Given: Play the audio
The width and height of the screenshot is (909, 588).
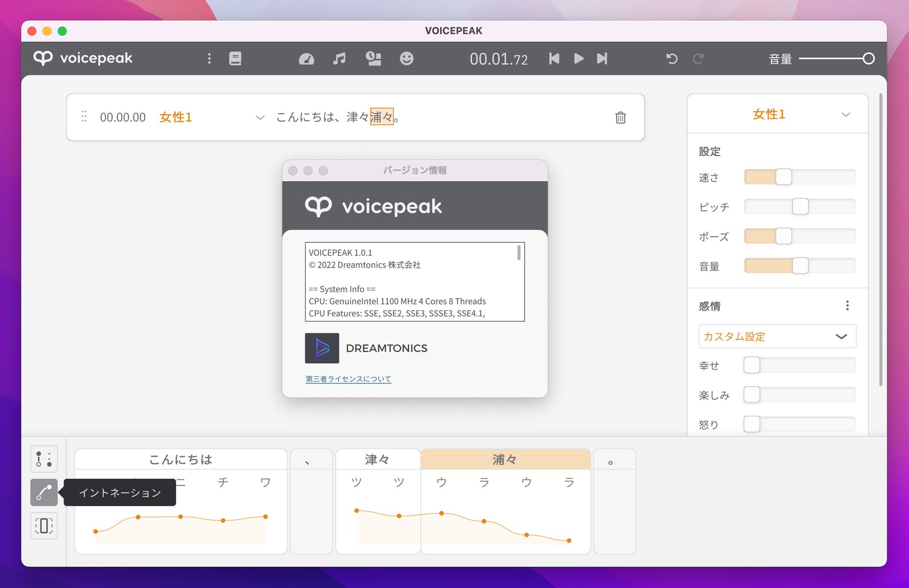Looking at the screenshot, I should click(x=579, y=59).
